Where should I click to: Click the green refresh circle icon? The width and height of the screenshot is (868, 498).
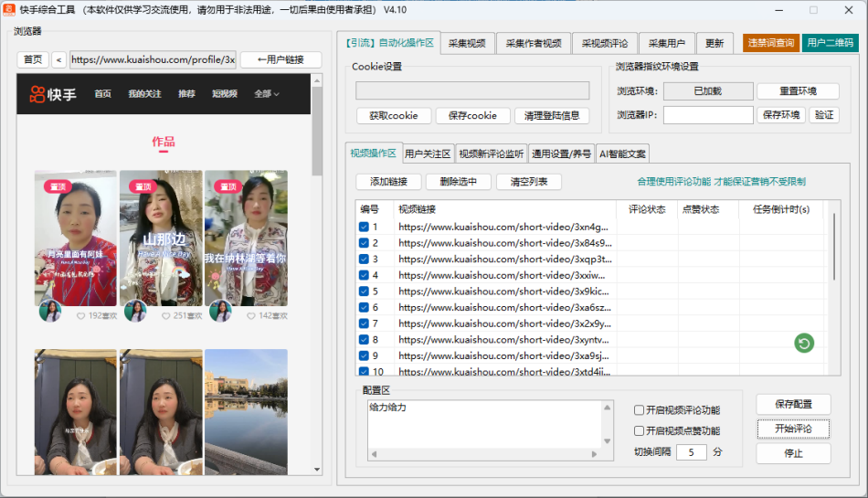pos(803,344)
